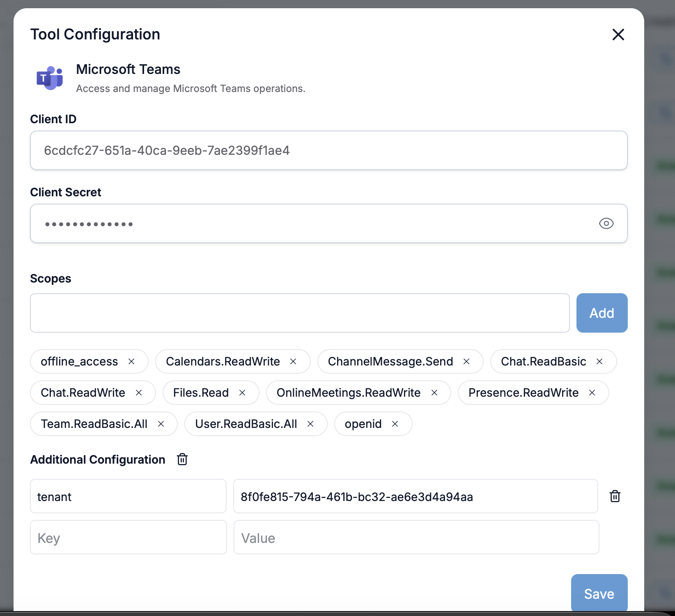The height and width of the screenshot is (616, 675).
Task: Delete the tenant configuration row
Action: point(615,496)
